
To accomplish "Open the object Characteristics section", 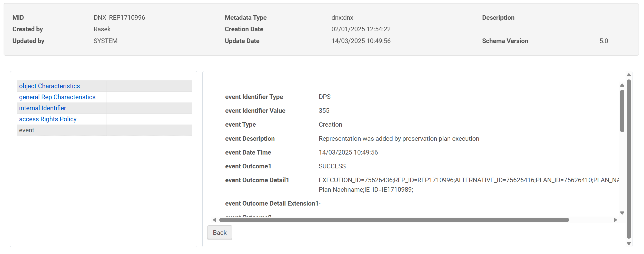I will tap(49, 86).
